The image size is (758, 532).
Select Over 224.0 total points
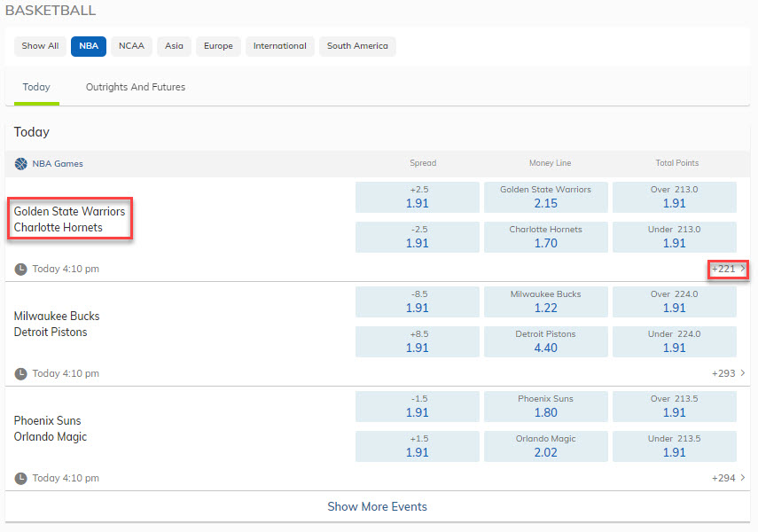click(x=674, y=301)
